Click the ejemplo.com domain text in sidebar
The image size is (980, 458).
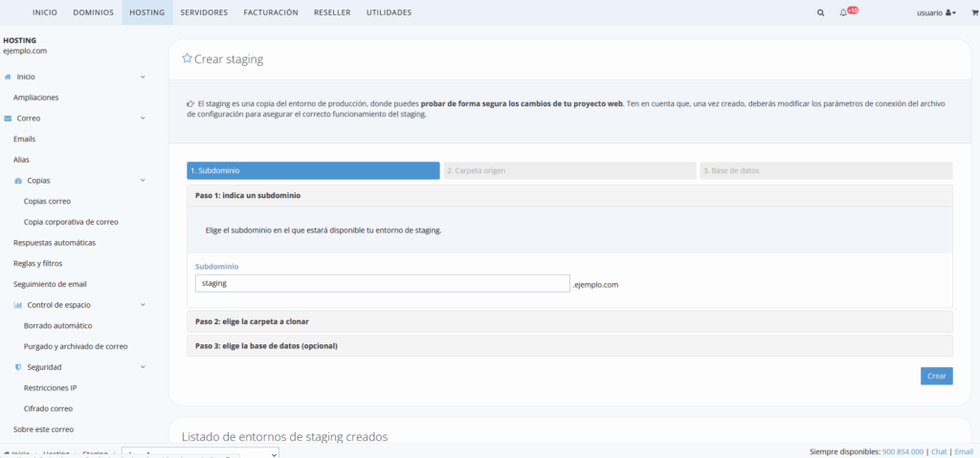pyautogui.click(x=25, y=52)
